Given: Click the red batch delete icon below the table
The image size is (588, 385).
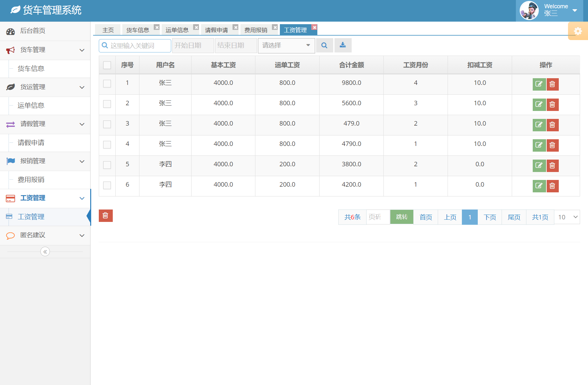Looking at the screenshot, I should click(105, 216).
